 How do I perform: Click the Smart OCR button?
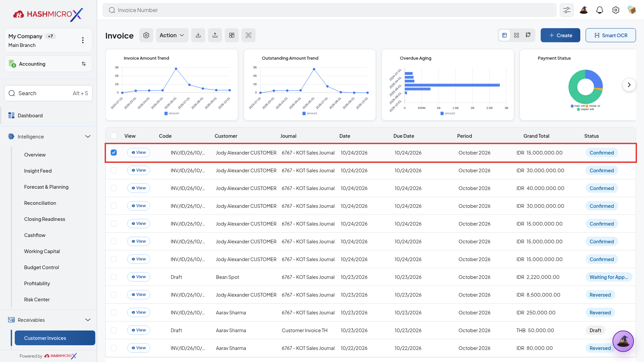pos(611,35)
